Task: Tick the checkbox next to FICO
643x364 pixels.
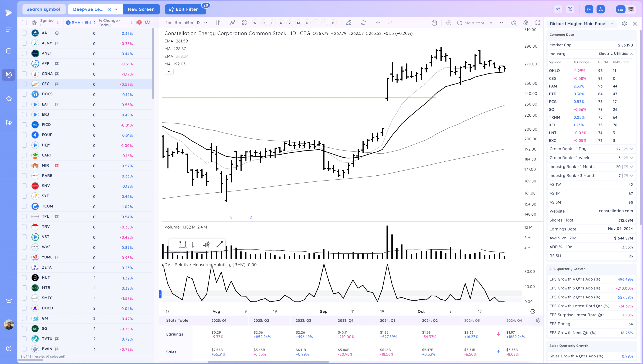Action: click(24, 125)
